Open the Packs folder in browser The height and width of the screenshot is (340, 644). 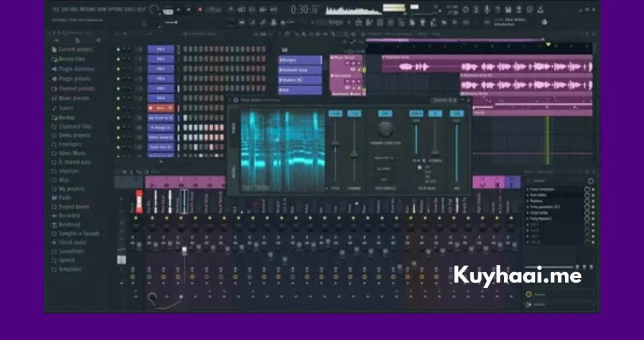pos(61,198)
